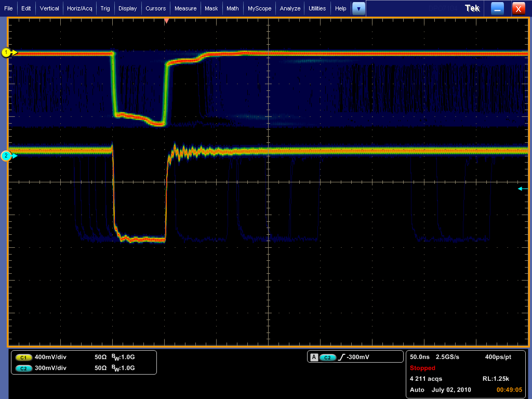The width and height of the screenshot is (532, 399).
Task: Open the Display menu
Action: (x=128, y=8)
